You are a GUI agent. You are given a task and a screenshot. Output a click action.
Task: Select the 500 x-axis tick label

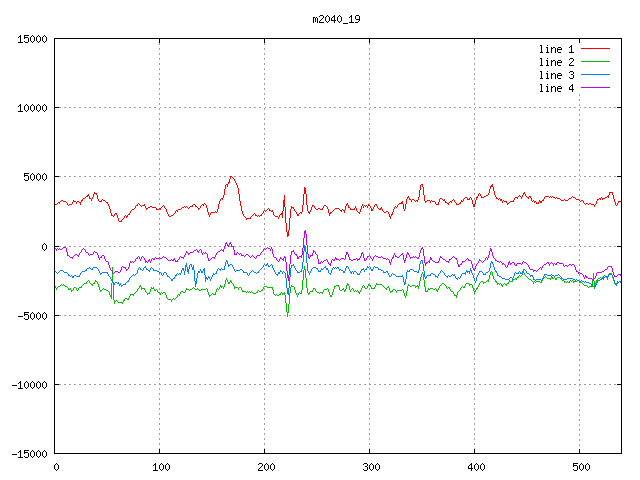pyautogui.click(x=580, y=467)
